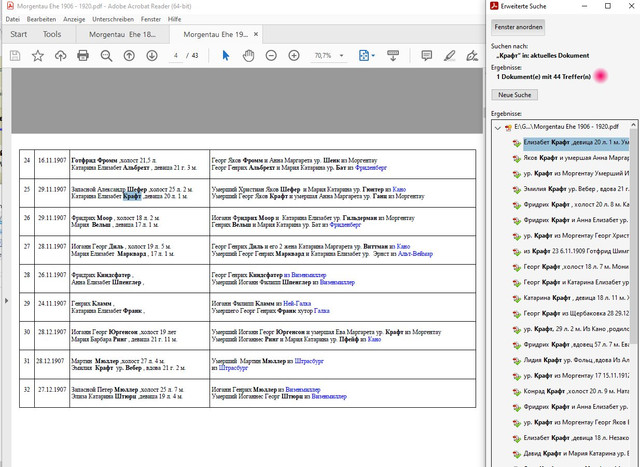
Task: Click the Ней-Галка link in row 29
Action: pos(297,303)
